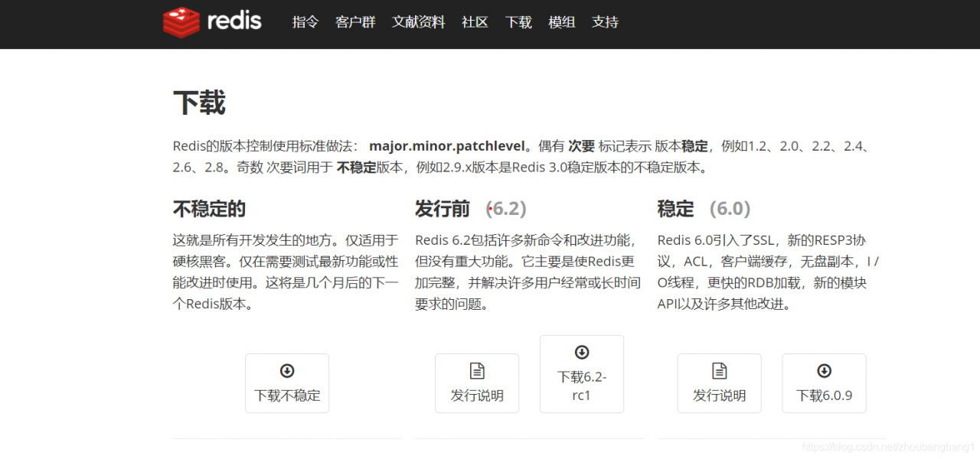980x459 pixels.
Task: Click the 稳定 (6.0) section heading
Action: pyautogui.click(x=704, y=209)
